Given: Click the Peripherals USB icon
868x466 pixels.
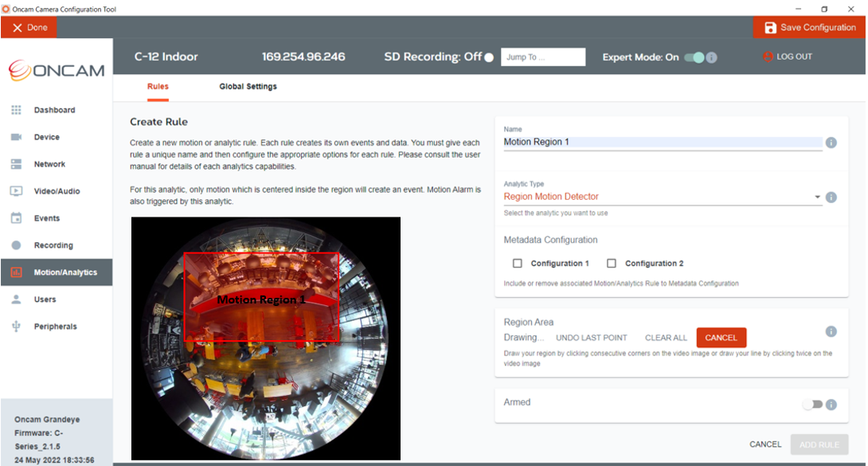Looking at the screenshot, I should coord(16,327).
